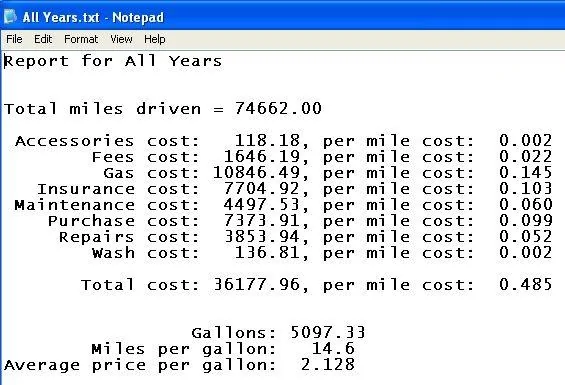The width and height of the screenshot is (565, 385).
Task: Click the Miles per gallon value 14.6
Action: tap(333, 349)
